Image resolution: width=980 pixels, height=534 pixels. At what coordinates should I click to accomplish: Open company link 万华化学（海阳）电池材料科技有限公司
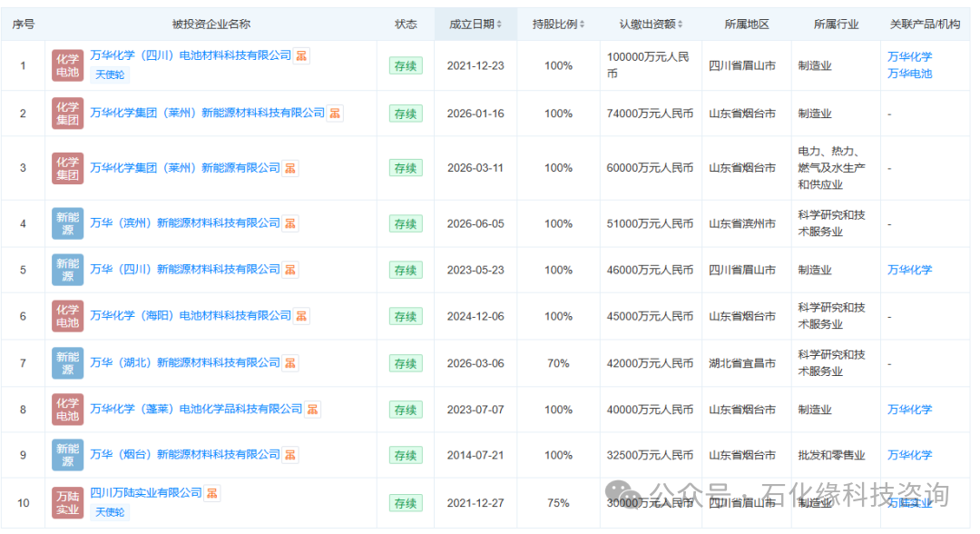tap(191, 315)
